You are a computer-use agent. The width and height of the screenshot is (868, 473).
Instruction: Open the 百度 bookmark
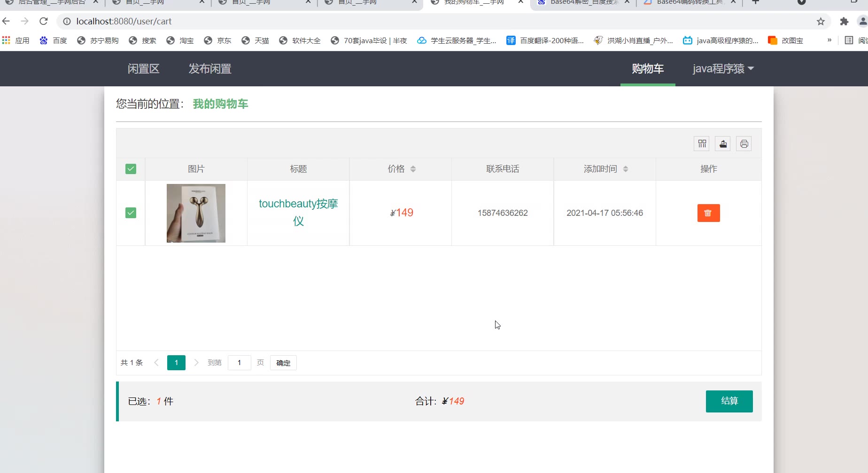point(53,40)
